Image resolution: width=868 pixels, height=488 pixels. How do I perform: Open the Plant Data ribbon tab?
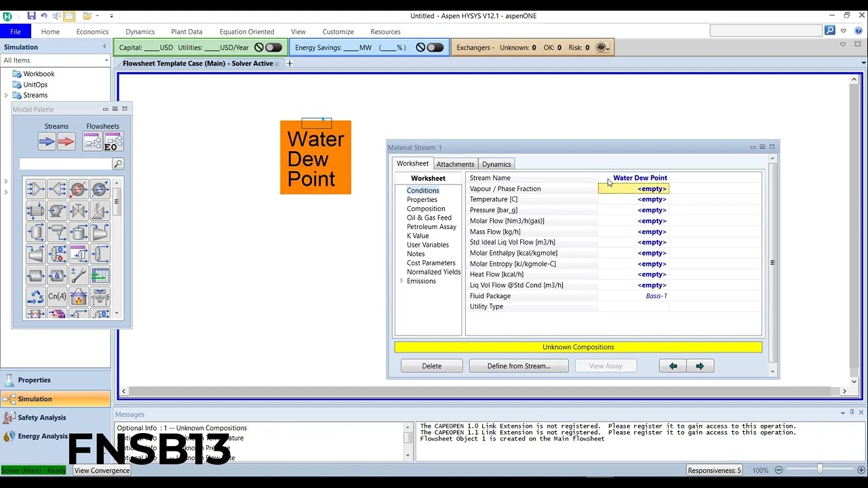[186, 31]
